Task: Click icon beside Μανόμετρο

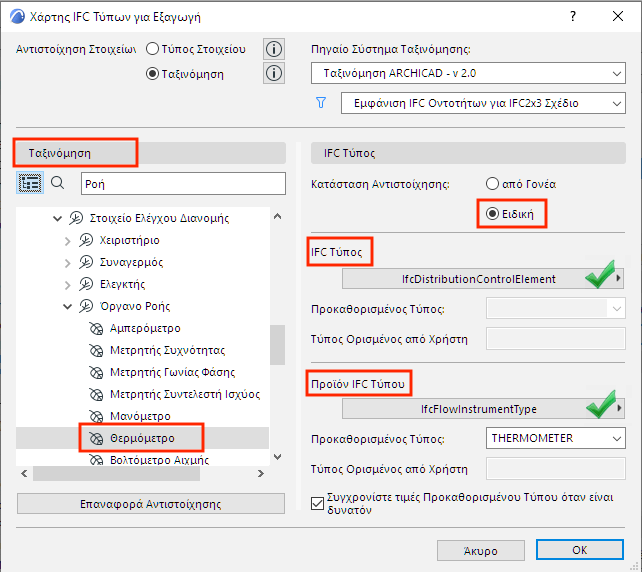Action: coord(96,416)
